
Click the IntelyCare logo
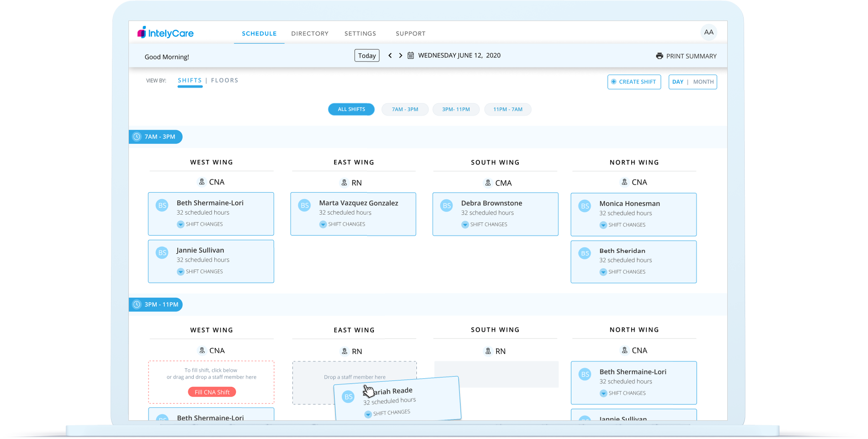point(165,33)
